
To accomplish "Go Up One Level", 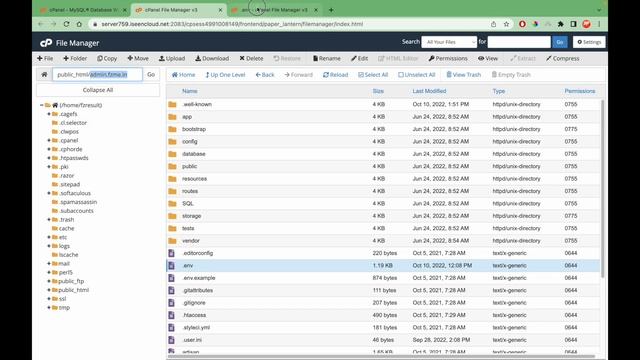I will (x=225, y=75).
